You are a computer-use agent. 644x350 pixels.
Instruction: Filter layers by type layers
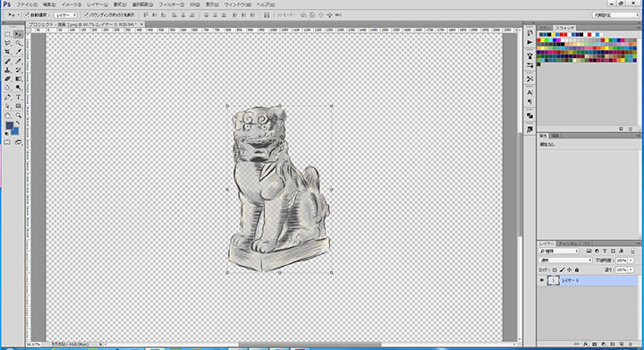pos(605,251)
